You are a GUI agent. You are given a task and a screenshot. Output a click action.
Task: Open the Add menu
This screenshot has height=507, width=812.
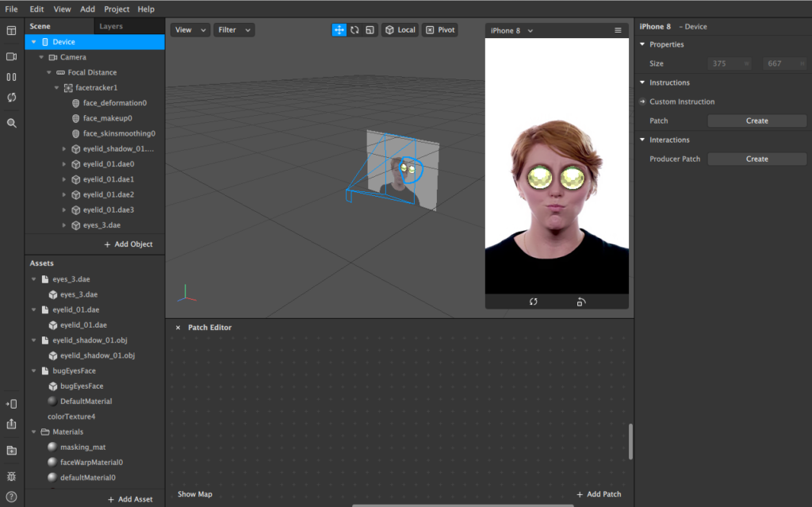click(x=87, y=10)
